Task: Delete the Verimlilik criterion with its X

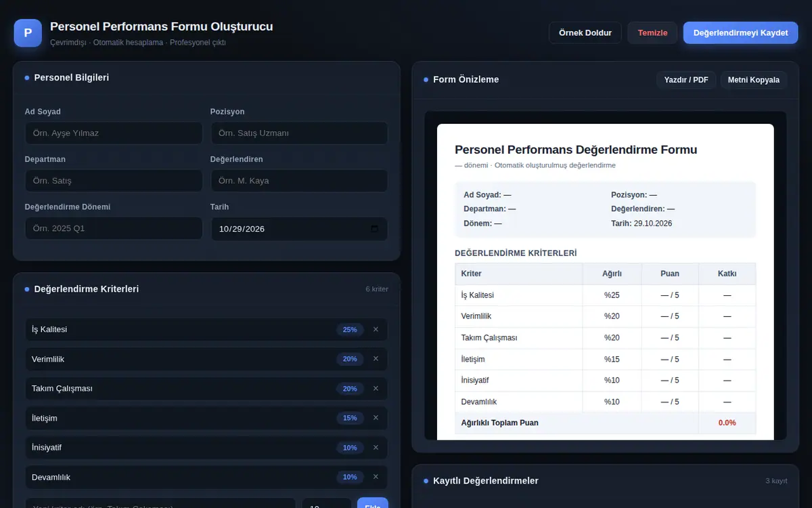Action: (x=376, y=359)
